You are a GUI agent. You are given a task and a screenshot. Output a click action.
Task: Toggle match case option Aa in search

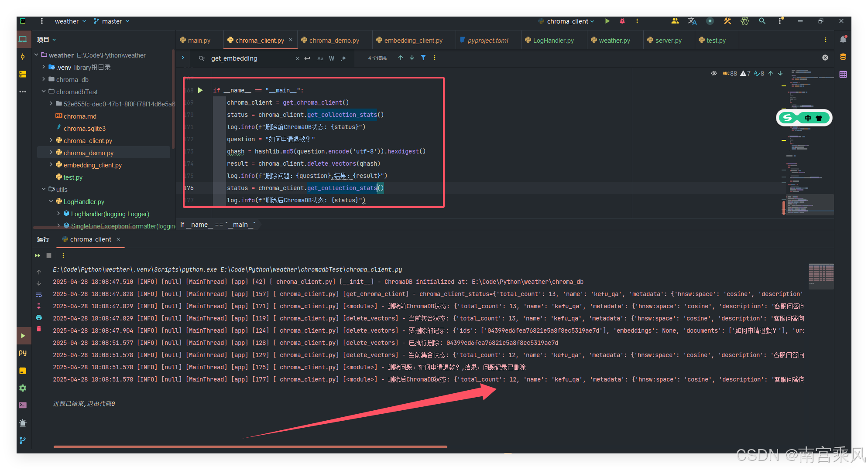(x=320, y=58)
